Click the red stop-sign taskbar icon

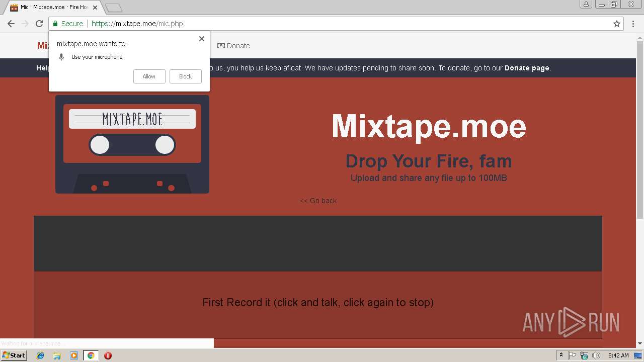coord(108,355)
